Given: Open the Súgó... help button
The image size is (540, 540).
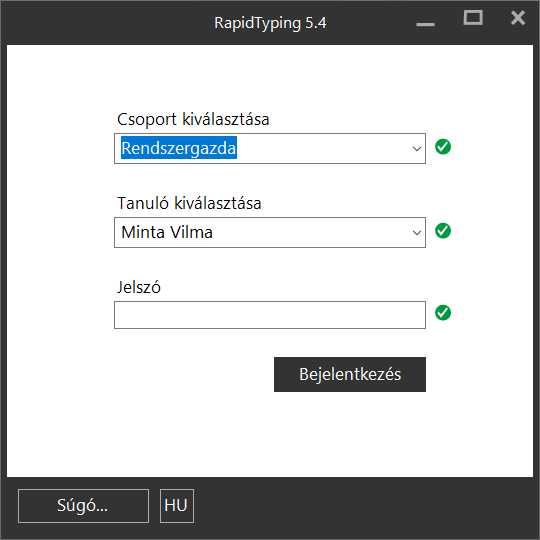Looking at the screenshot, I should coord(83,506).
